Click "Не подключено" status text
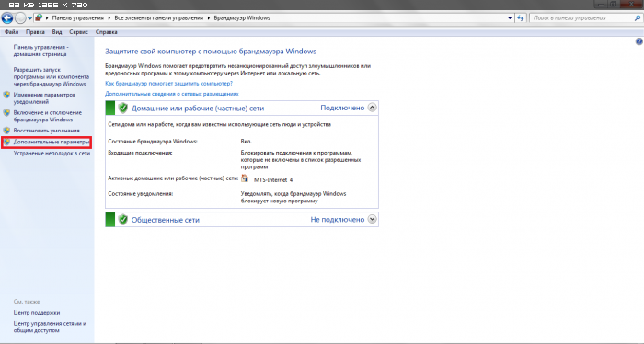The image size is (644, 344). [x=338, y=220]
